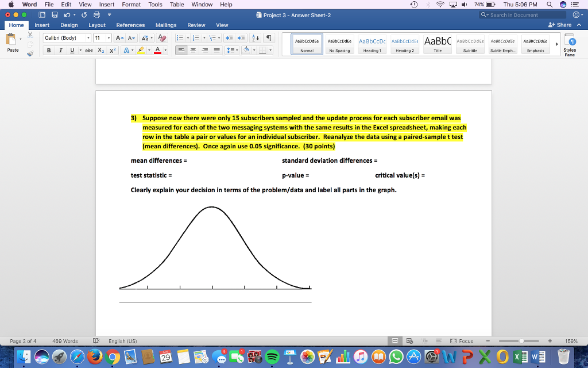Select the Heading 1 style
Image resolution: width=588 pixels, height=368 pixels.
coord(372,43)
